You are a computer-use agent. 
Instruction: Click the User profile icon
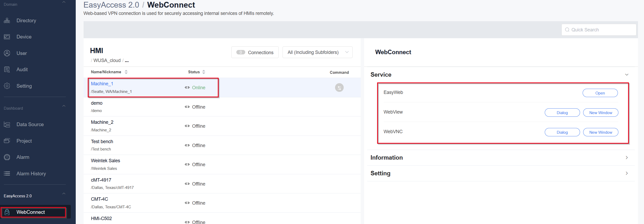tap(7, 53)
